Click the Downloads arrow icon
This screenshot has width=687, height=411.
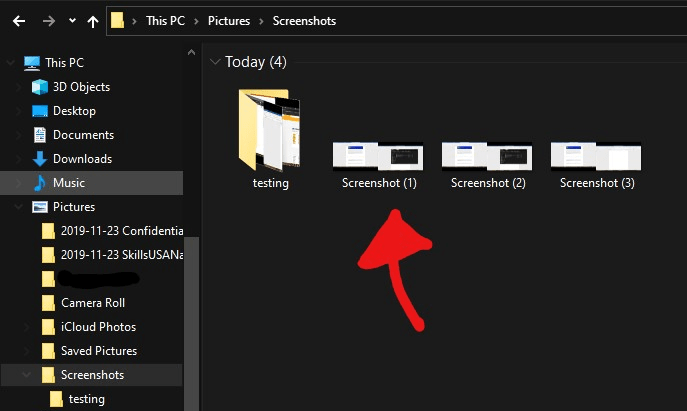[x=40, y=159]
